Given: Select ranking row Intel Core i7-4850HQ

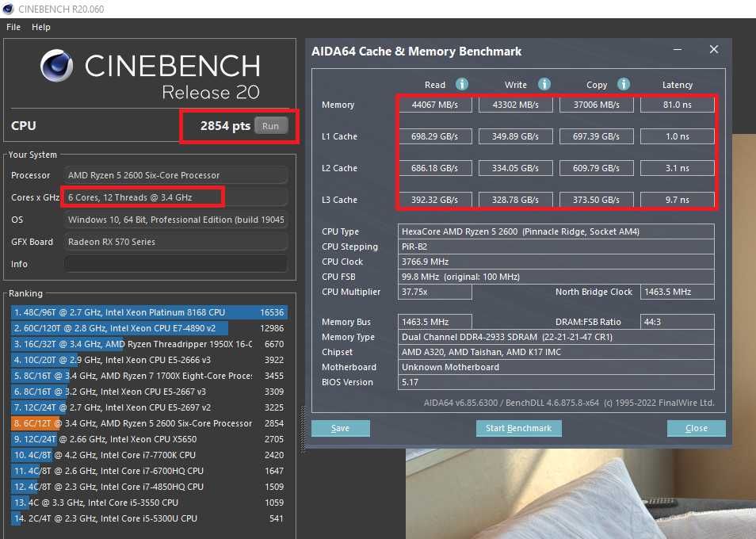Looking at the screenshot, I should point(149,487).
